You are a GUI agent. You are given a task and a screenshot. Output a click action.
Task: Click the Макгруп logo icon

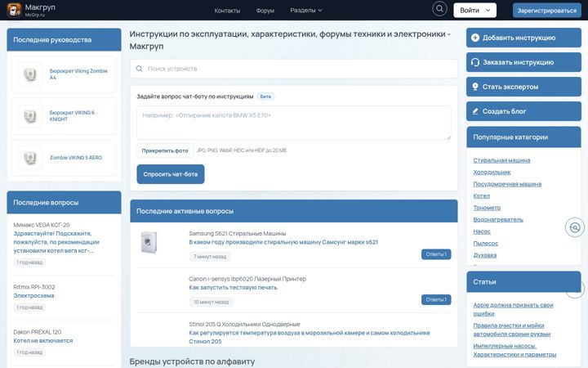pyautogui.click(x=14, y=10)
